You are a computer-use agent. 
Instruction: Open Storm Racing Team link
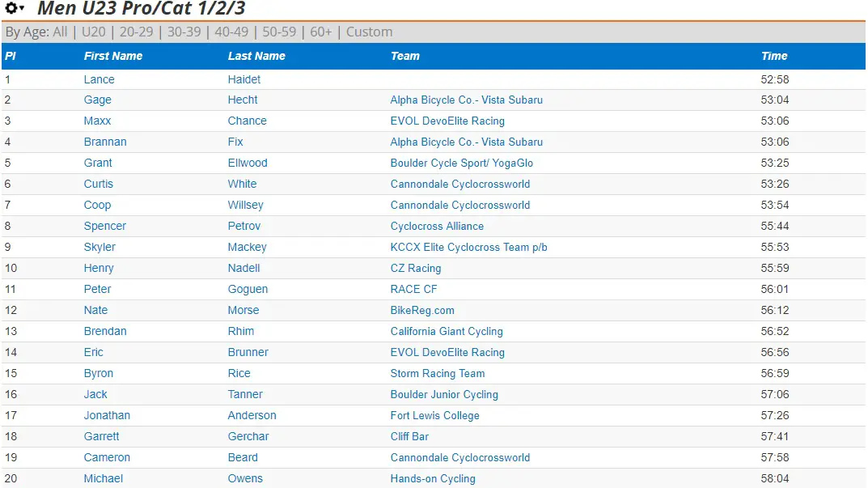[438, 374]
